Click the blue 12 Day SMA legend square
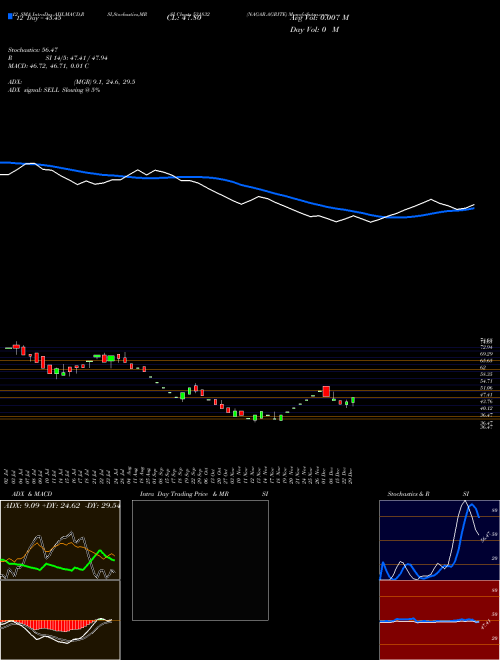Image resolution: width=500 pixels, height=660 pixels. point(10,16)
